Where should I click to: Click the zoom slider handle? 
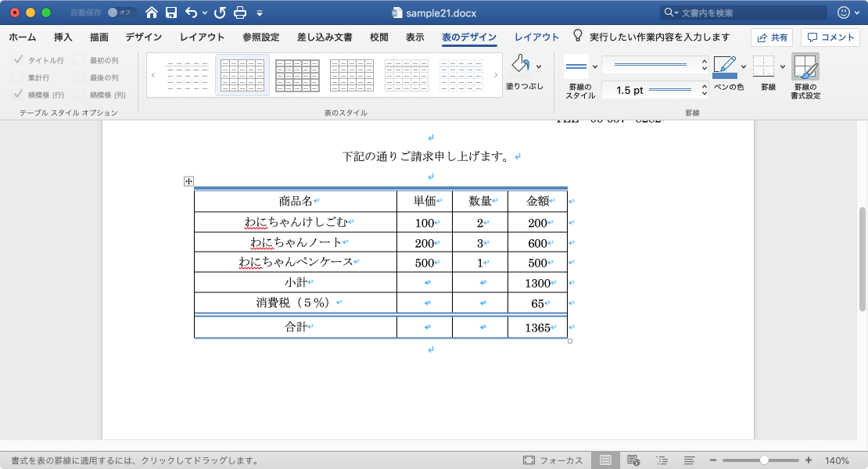[764, 460]
